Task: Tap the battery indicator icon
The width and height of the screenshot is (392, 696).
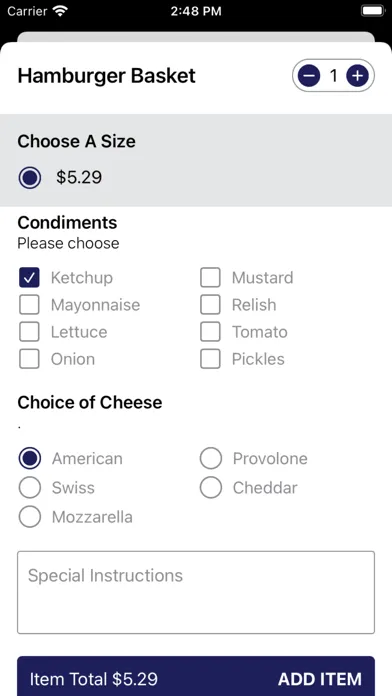Action: tap(372, 11)
